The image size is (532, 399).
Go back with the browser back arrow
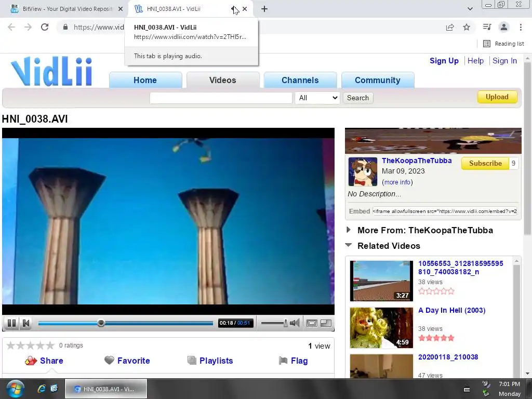tap(11, 27)
